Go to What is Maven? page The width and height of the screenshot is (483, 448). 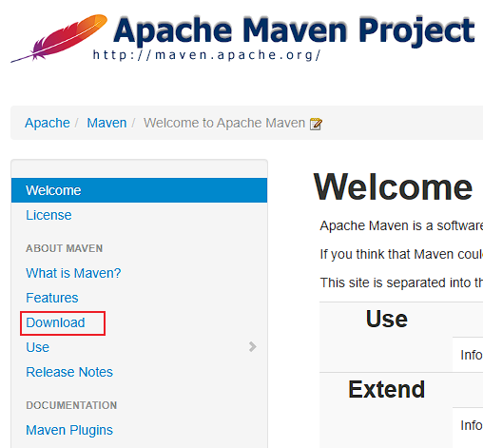[x=73, y=273]
